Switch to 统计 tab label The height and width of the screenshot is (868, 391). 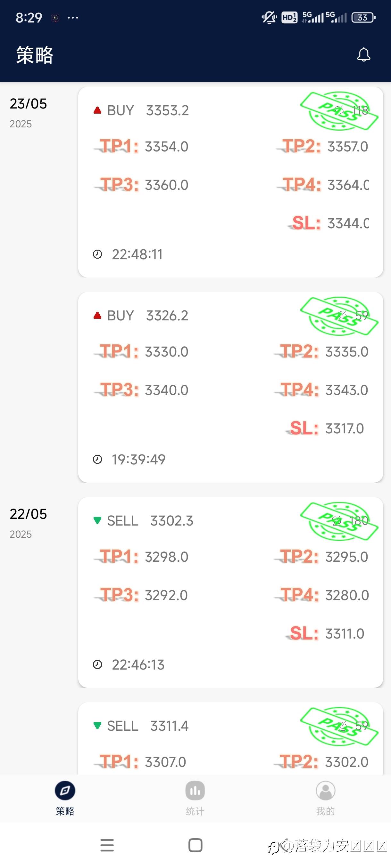[x=195, y=811]
